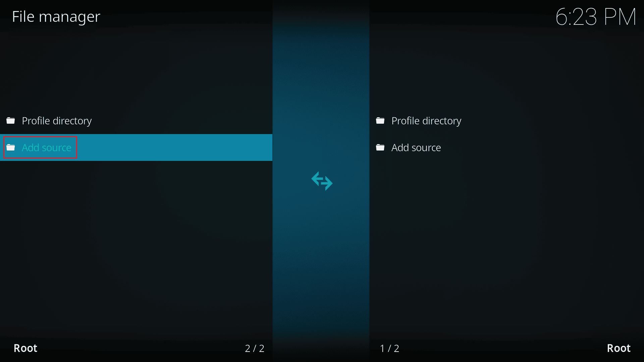Click Add source in the right panel
This screenshot has width=644, height=362.
point(416,147)
